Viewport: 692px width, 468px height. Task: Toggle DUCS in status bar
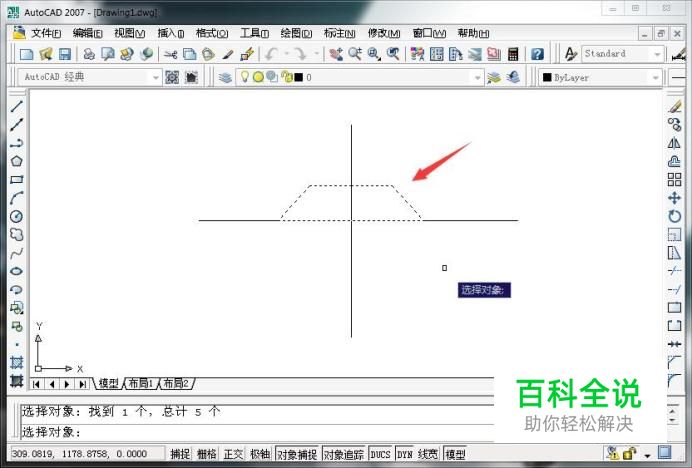click(380, 454)
